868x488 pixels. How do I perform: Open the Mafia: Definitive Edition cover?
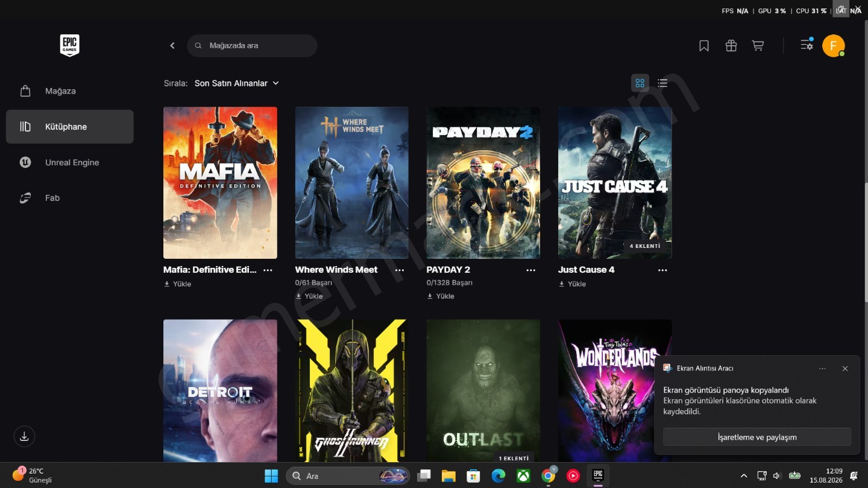tap(220, 183)
